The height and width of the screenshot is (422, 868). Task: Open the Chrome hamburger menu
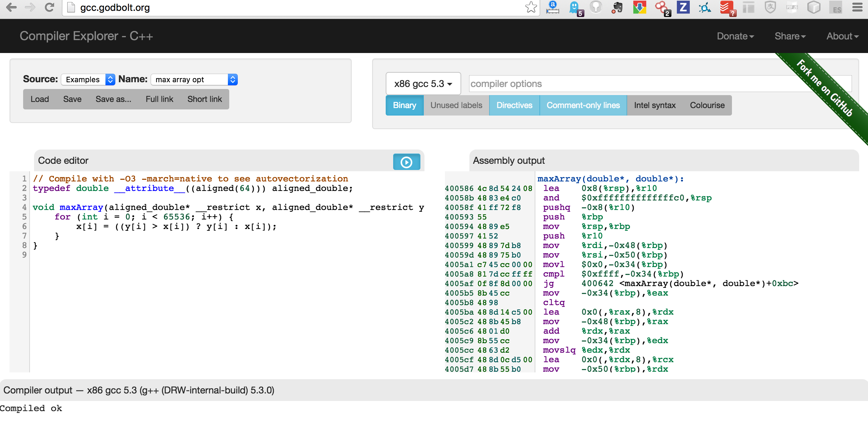click(x=857, y=7)
